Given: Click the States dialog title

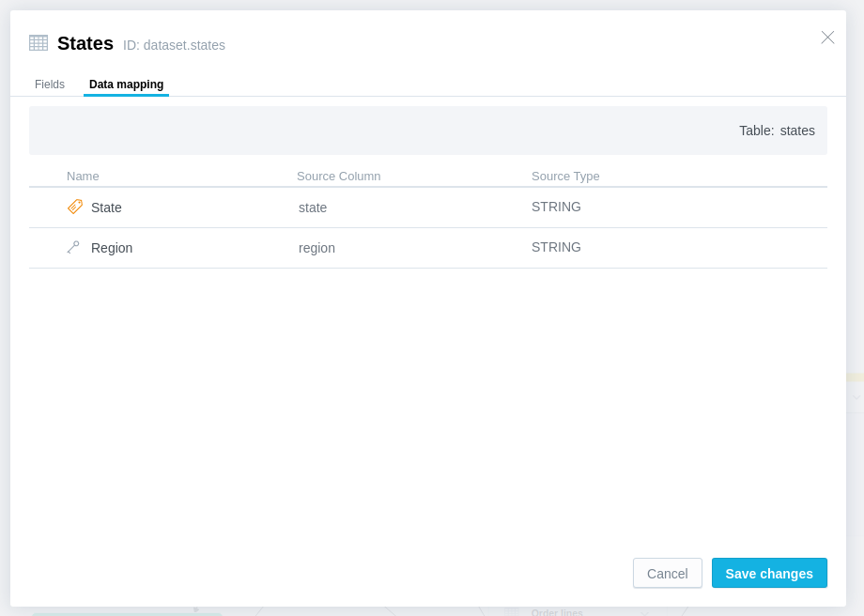Looking at the screenshot, I should pyautogui.click(x=85, y=43).
